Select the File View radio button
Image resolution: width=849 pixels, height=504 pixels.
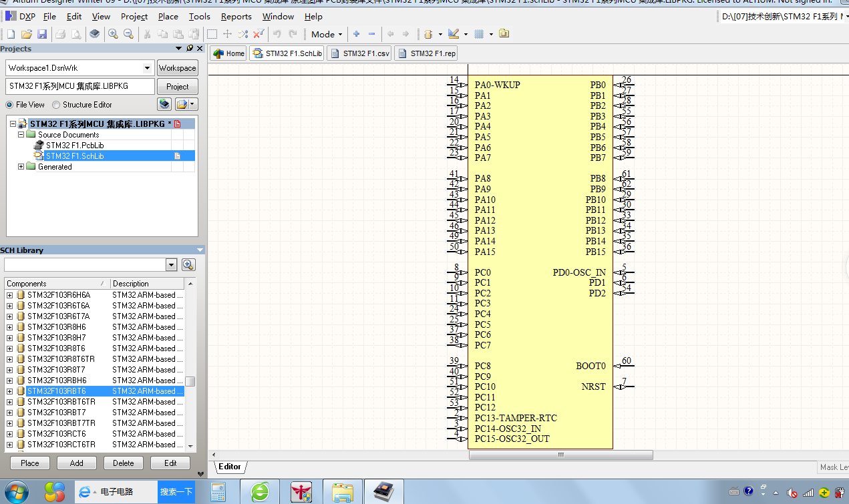pyautogui.click(x=9, y=105)
